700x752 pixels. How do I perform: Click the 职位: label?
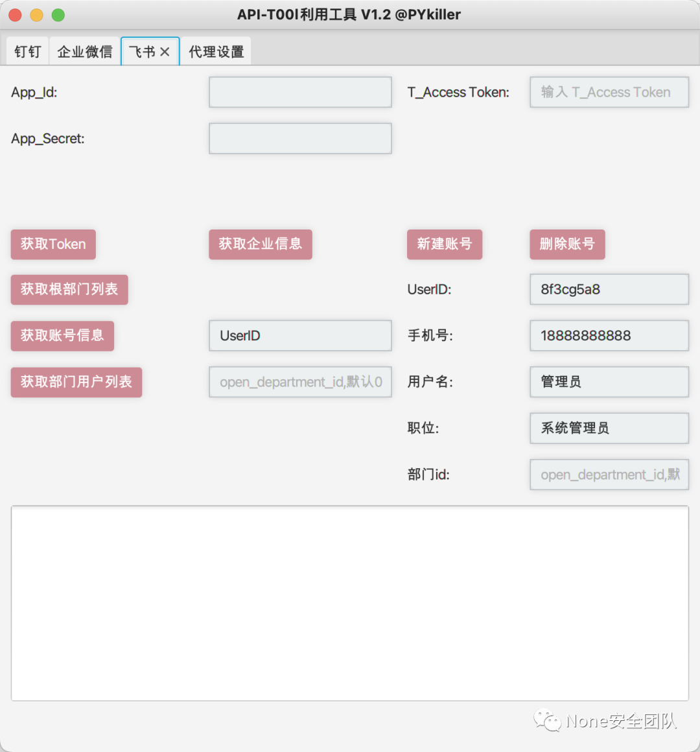coord(423,429)
